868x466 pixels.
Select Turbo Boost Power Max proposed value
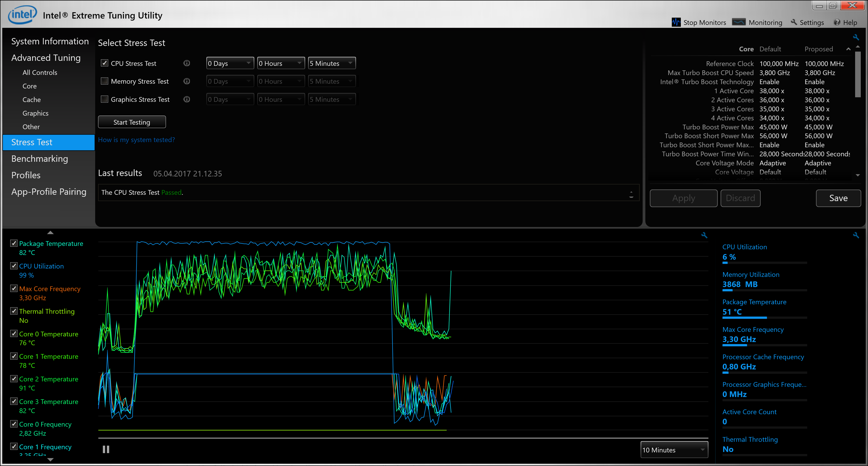pos(818,127)
